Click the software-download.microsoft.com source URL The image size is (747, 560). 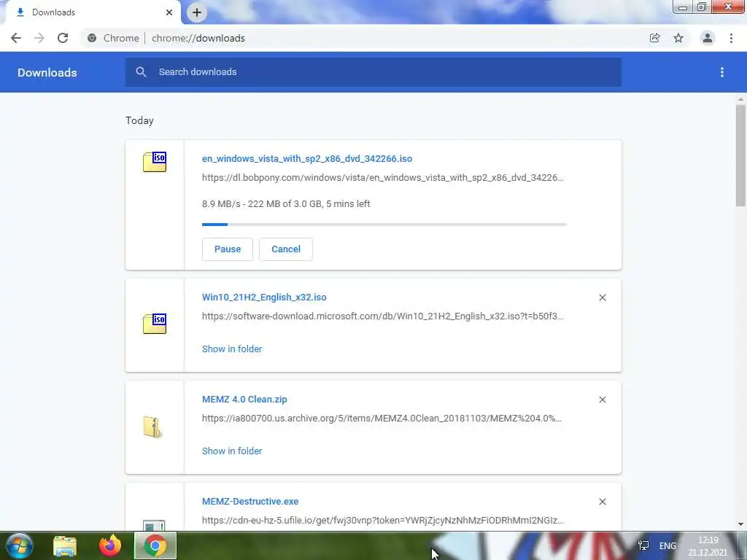(382, 316)
